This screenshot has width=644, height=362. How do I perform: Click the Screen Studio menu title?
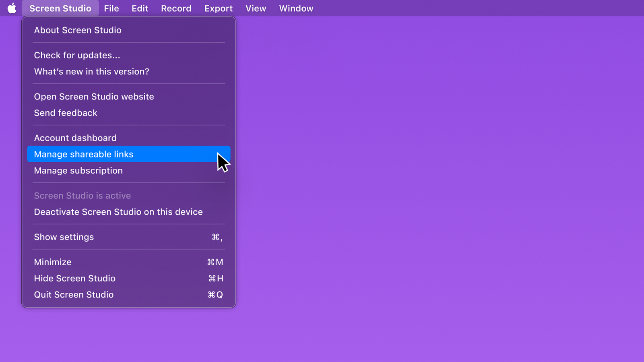pyautogui.click(x=60, y=8)
